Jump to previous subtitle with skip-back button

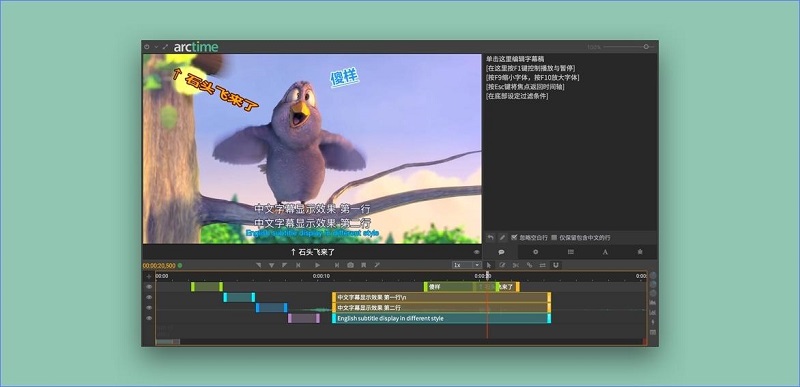(x=298, y=265)
